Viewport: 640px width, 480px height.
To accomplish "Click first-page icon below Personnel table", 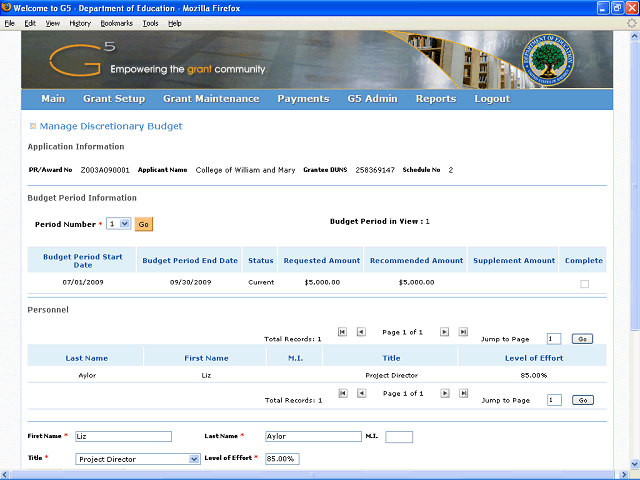I will click(342, 393).
